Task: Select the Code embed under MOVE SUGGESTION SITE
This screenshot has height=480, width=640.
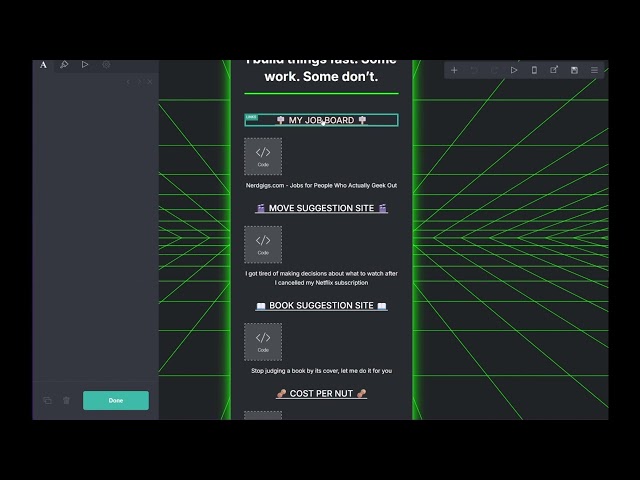Action: tap(263, 244)
